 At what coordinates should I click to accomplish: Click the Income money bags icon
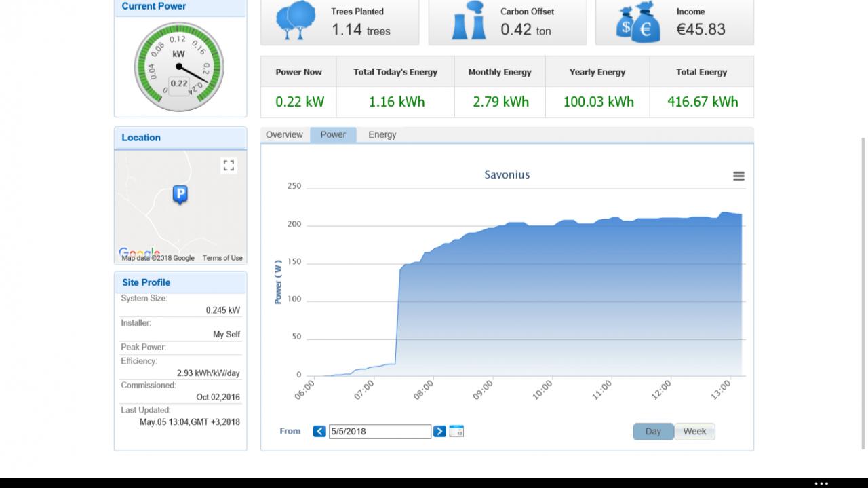pyautogui.click(x=637, y=23)
